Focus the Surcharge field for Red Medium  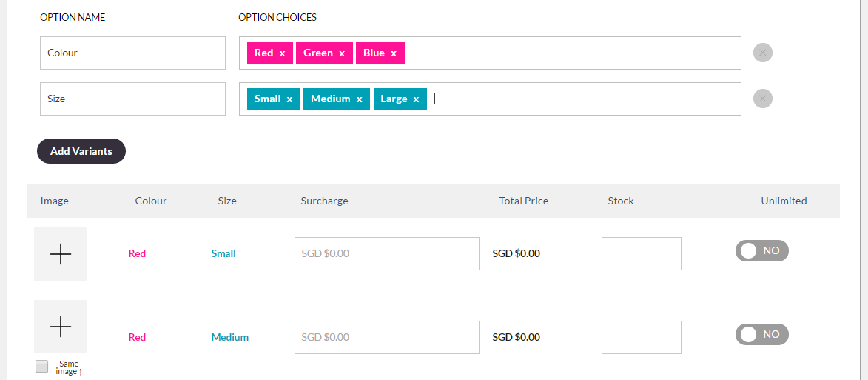(x=386, y=337)
